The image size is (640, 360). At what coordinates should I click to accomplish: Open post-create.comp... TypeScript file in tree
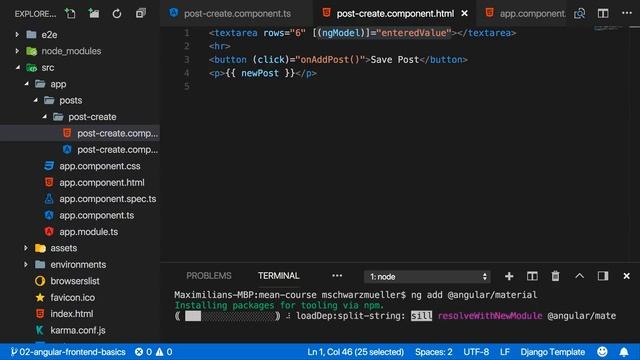click(x=80, y=150)
